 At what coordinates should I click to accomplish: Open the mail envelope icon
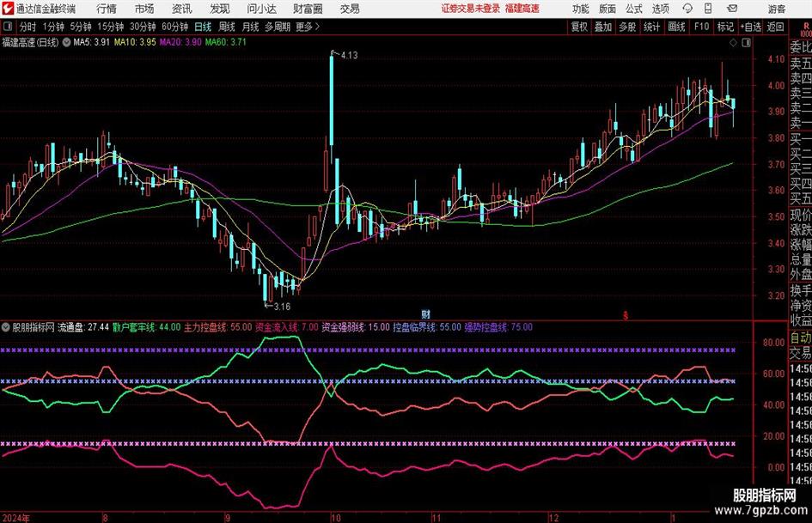732,9
